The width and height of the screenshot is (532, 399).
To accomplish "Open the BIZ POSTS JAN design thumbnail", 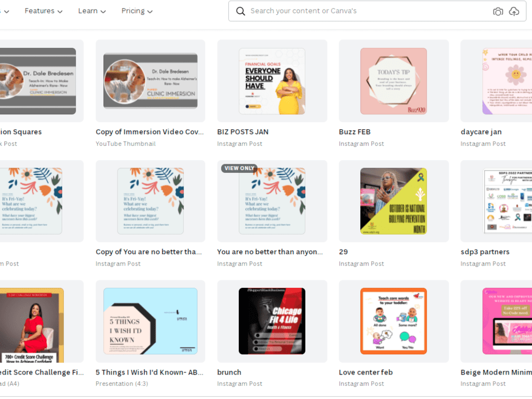I will (272, 81).
